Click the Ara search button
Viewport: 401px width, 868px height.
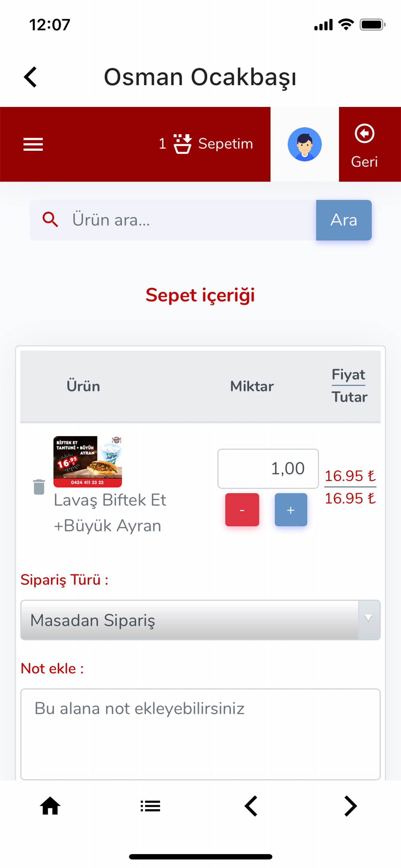click(x=344, y=220)
